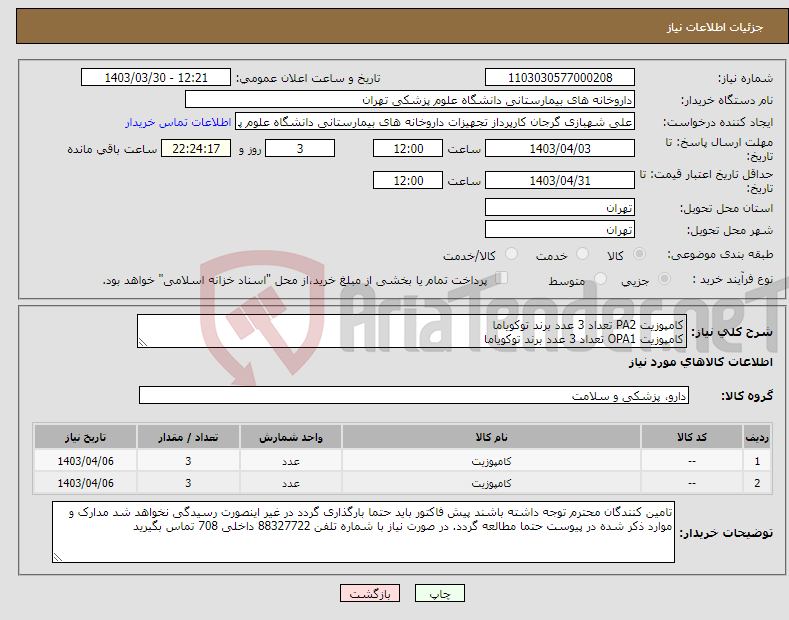
Task: Click the گروه کالا field
Action: (x=414, y=396)
